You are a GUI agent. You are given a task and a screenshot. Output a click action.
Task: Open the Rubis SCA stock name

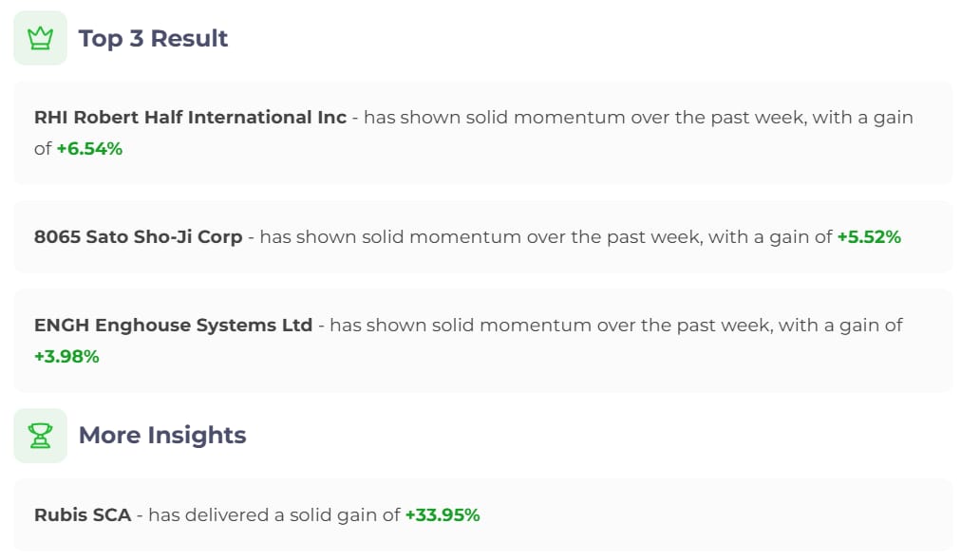point(83,515)
